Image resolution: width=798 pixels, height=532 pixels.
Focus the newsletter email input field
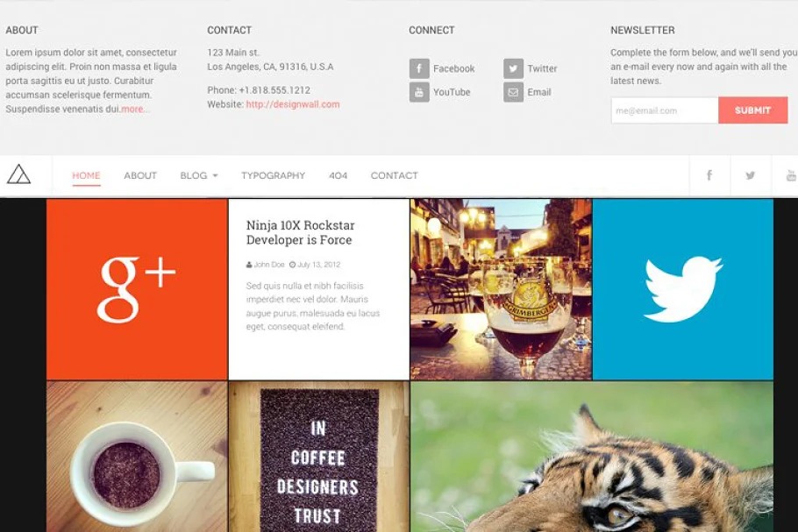pos(665,110)
